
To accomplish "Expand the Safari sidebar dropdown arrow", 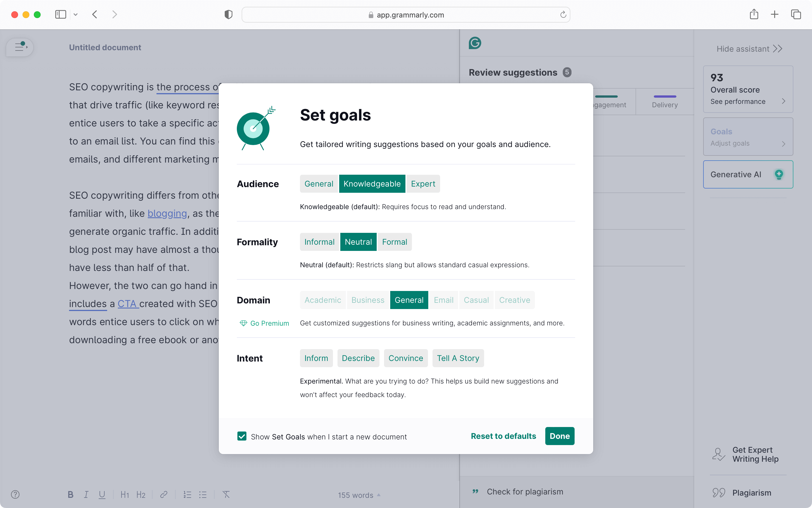I will pos(76,14).
